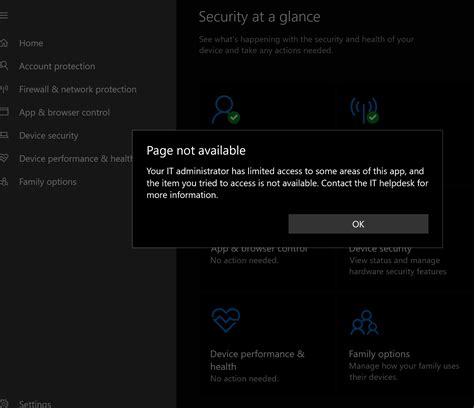Open Device security from the navigation list
Viewport: 474px width, 408px height.
pos(49,136)
